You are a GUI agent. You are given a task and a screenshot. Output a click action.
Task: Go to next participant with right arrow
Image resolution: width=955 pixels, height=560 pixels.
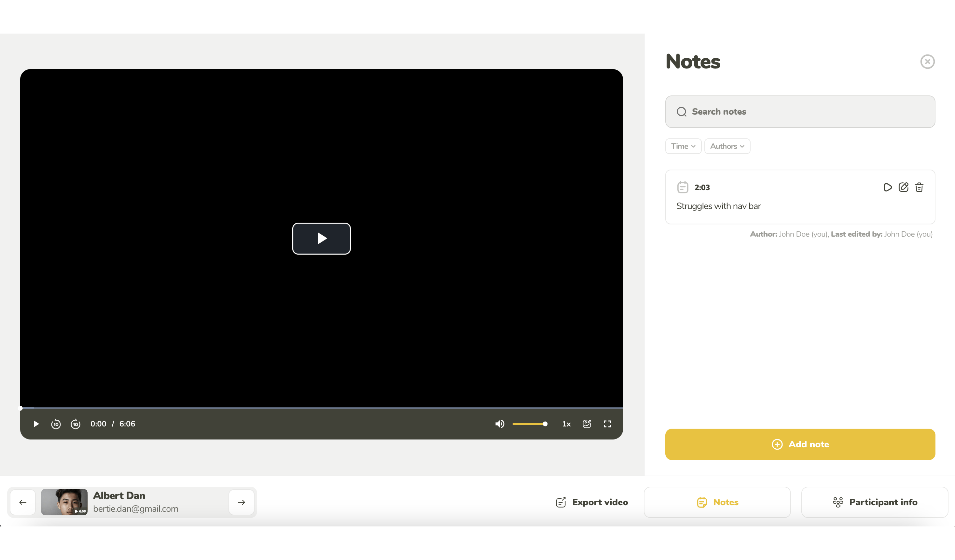tap(241, 502)
